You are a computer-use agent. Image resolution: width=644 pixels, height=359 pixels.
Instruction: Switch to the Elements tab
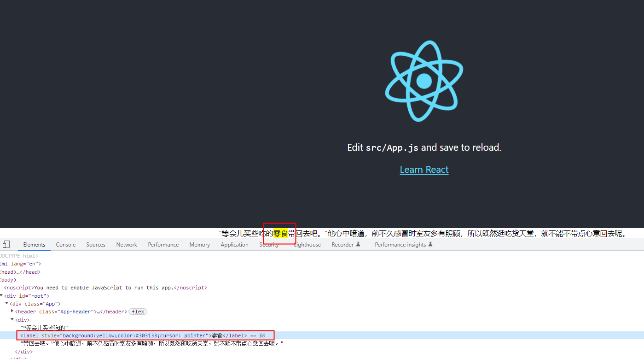34,245
